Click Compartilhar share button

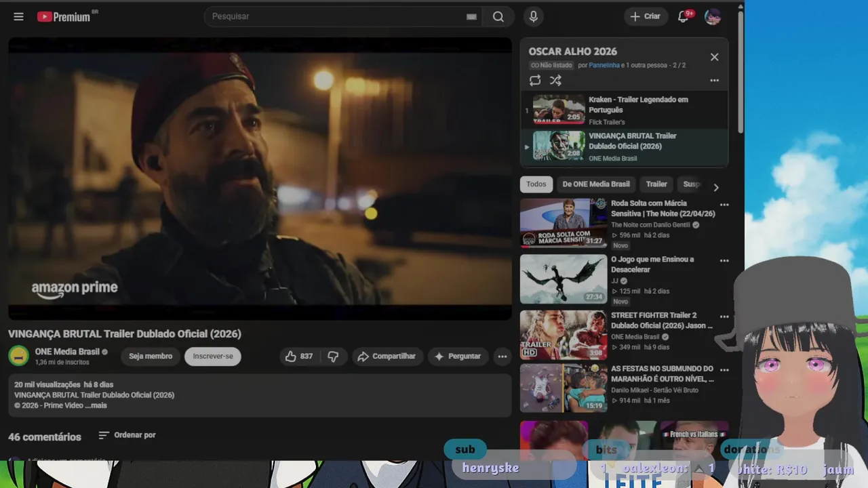[x=388, y=356]
